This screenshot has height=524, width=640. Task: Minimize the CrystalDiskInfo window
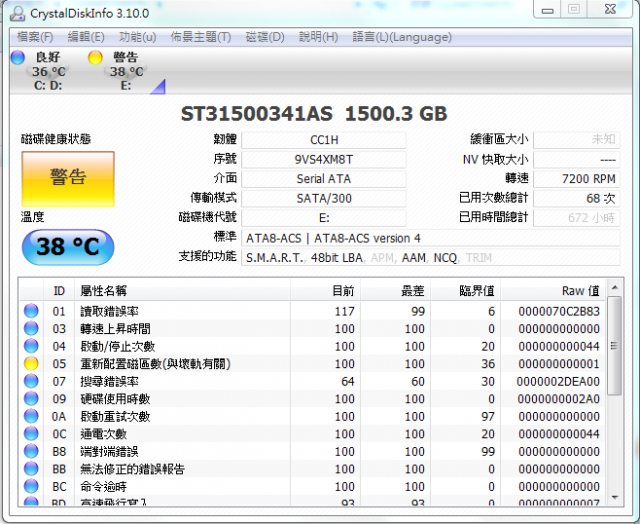547,10
